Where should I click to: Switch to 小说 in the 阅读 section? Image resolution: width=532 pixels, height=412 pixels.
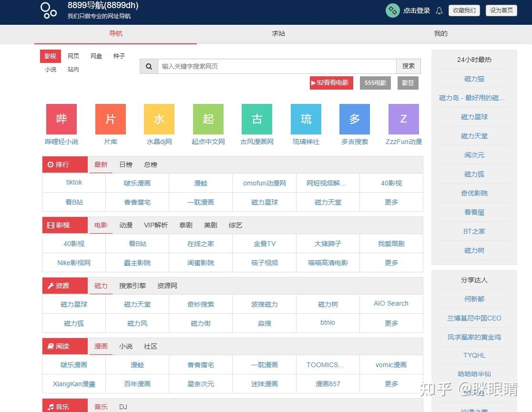[125, 346]
